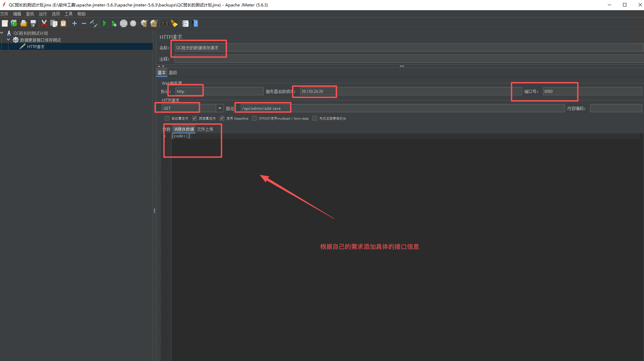The height and width of the screenshot is (361, 644).
Task: Click the body data text {code:1}
Action: tap(181, 136)
